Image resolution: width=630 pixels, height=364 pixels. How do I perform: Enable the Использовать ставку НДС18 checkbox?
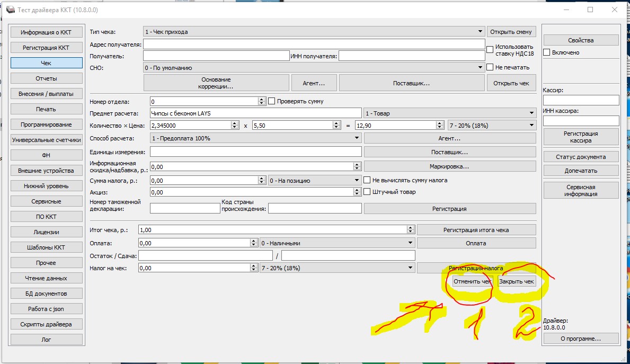(x=490, y=50)
